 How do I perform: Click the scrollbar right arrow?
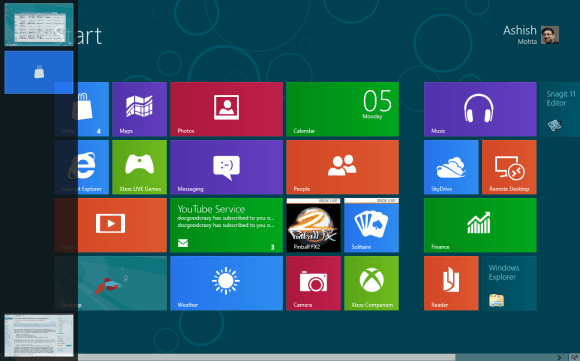pyautogui.click(x=559, y=357)
